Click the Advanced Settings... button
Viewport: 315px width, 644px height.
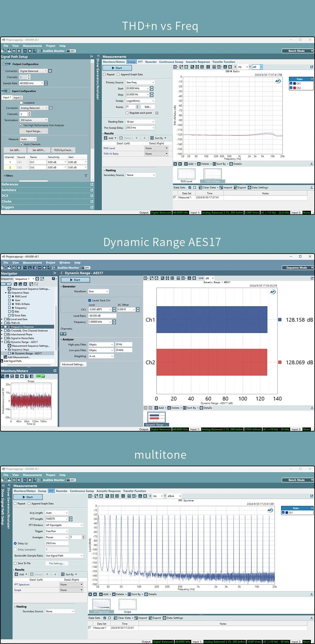coord(73,364)
